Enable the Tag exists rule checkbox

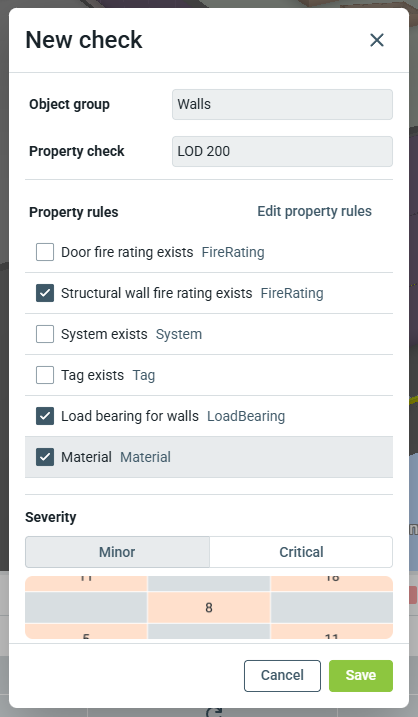pyautogui.click(x=45, y=375)
